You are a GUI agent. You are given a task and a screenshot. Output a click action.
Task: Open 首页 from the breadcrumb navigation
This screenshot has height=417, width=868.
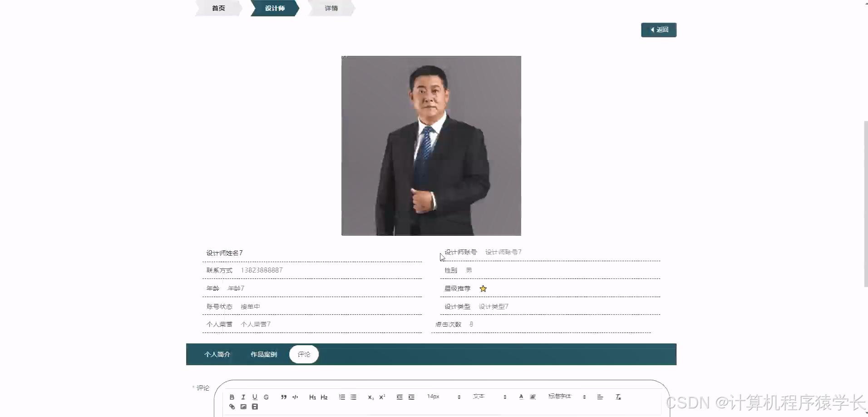point(218,8)
